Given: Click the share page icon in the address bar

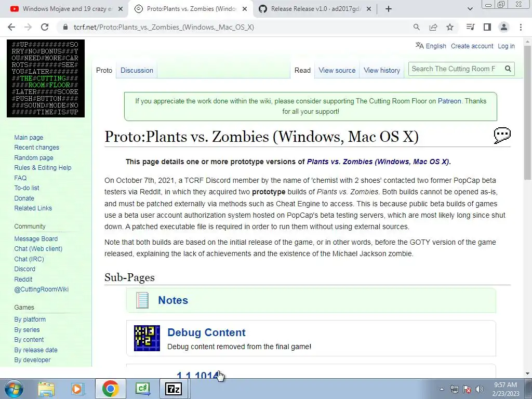Looking at the screenshot, I should (x=433, y=27).
